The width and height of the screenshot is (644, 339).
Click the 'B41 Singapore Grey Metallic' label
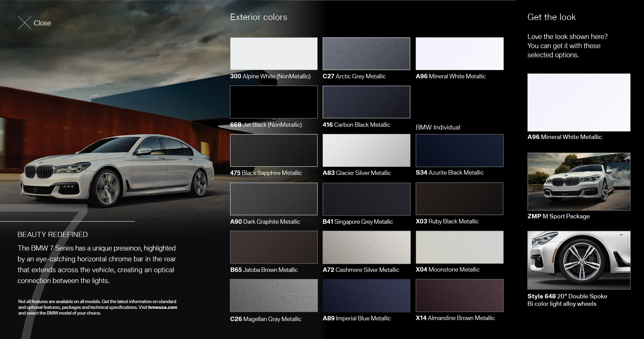point(358,222)
